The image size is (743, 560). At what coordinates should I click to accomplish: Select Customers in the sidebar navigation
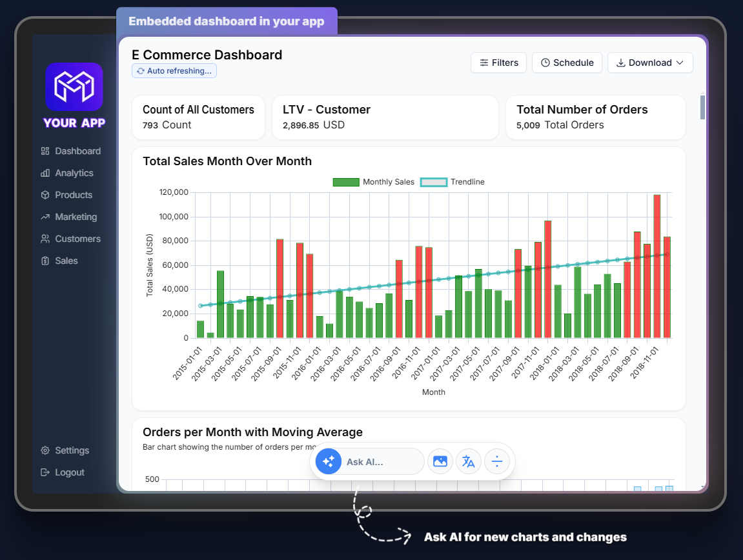(77, 239)
